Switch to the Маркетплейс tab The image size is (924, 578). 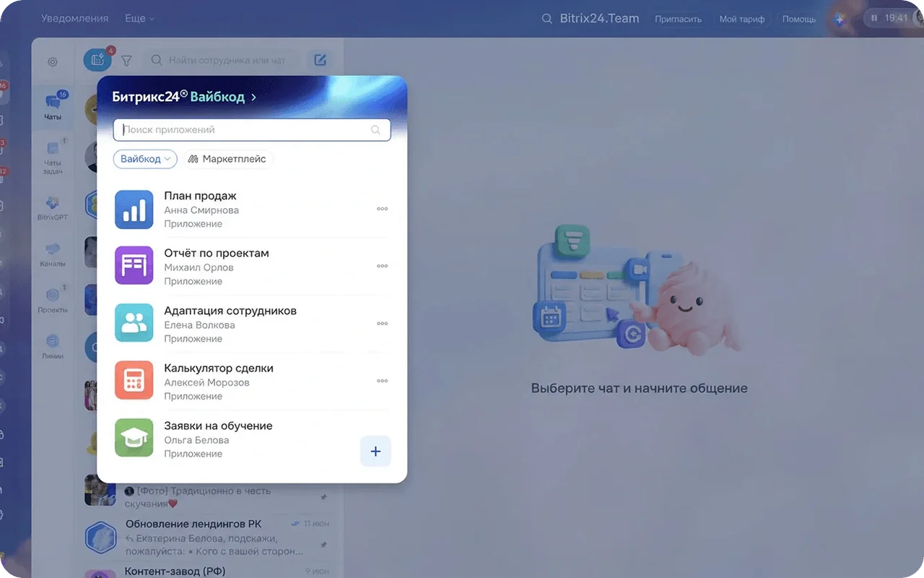click(227, 159)
